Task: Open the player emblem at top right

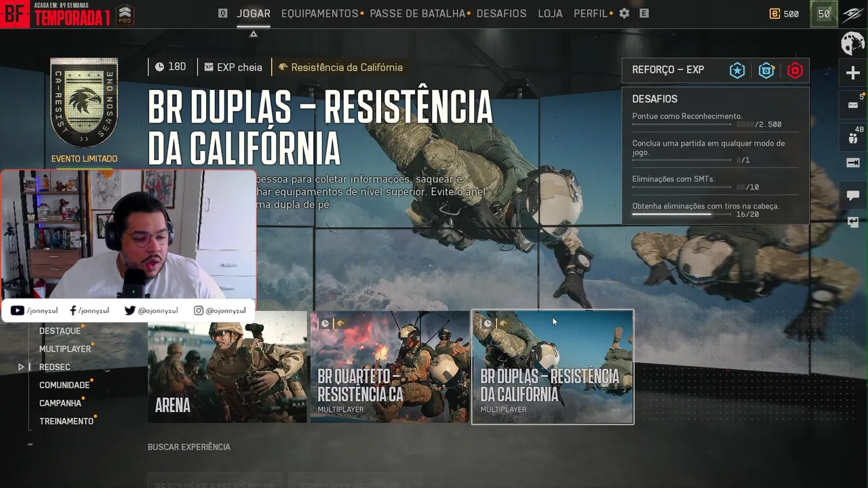Action: point(853,14)
